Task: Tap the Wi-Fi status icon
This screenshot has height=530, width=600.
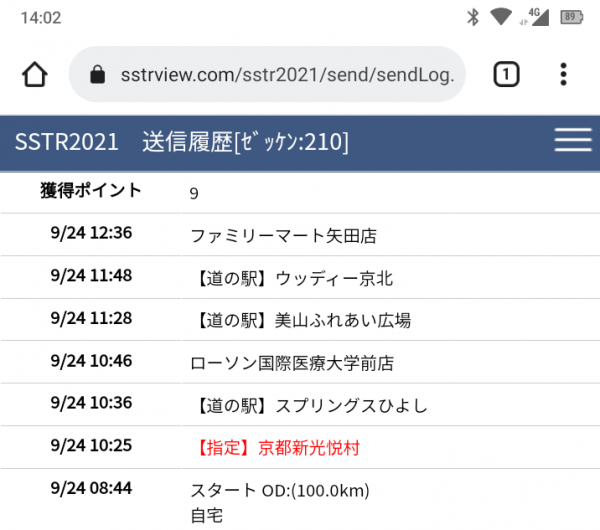Action: (x=502, y=17)
